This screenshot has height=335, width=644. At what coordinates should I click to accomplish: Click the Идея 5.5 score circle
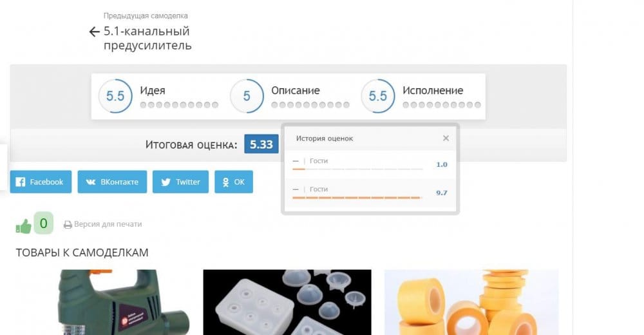tap(115, 96)
